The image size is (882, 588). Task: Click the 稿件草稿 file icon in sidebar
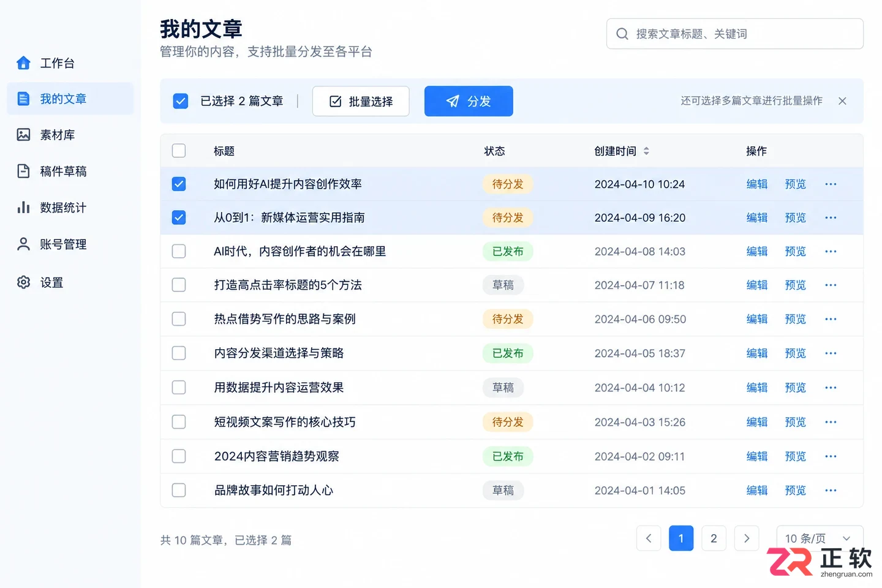point(23,171)
